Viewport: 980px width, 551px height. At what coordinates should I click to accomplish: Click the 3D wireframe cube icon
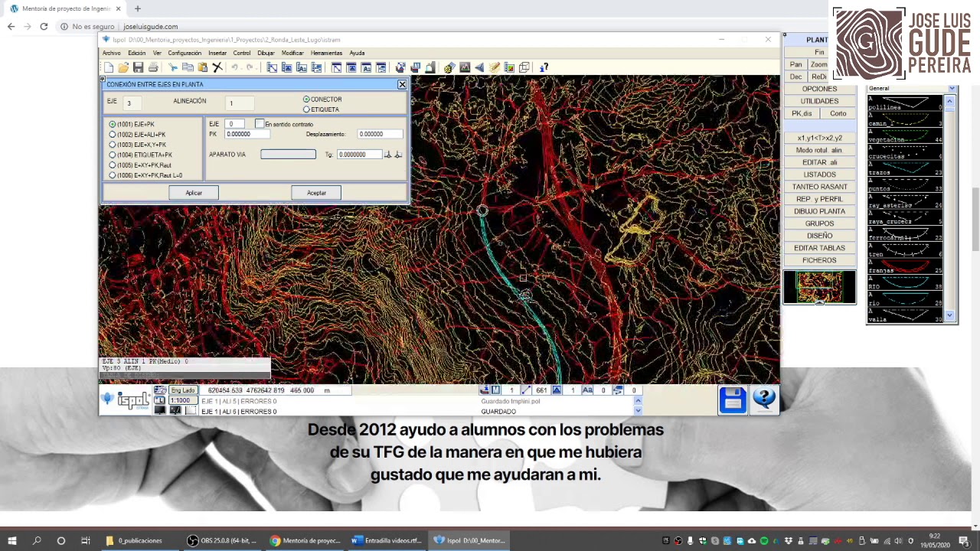tap(524, 67)
